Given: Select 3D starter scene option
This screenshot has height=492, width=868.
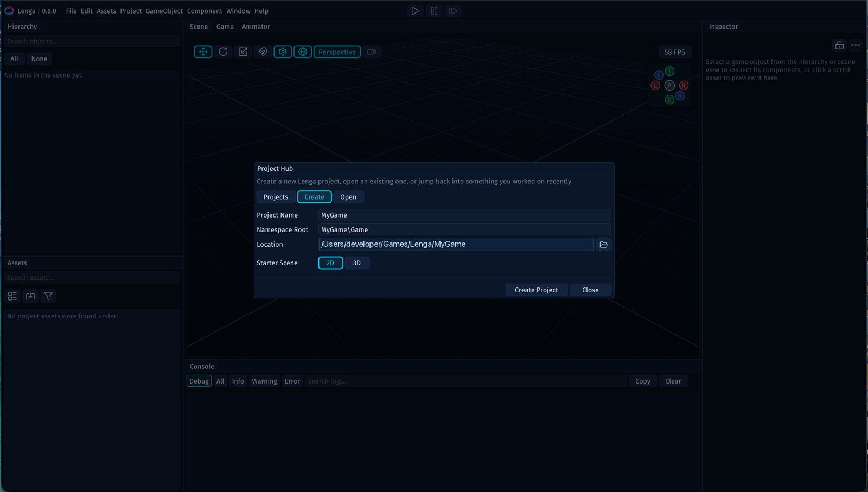Looking at the screenshot, I should 357,263.
